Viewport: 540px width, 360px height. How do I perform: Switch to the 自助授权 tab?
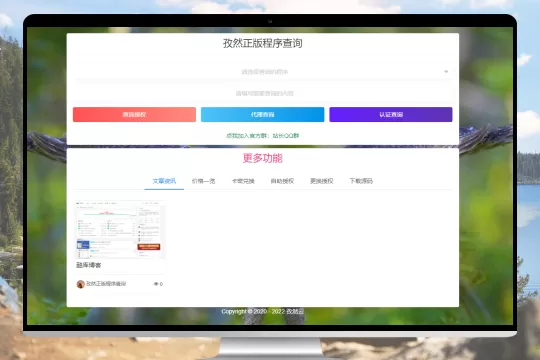tap(282, 181)
